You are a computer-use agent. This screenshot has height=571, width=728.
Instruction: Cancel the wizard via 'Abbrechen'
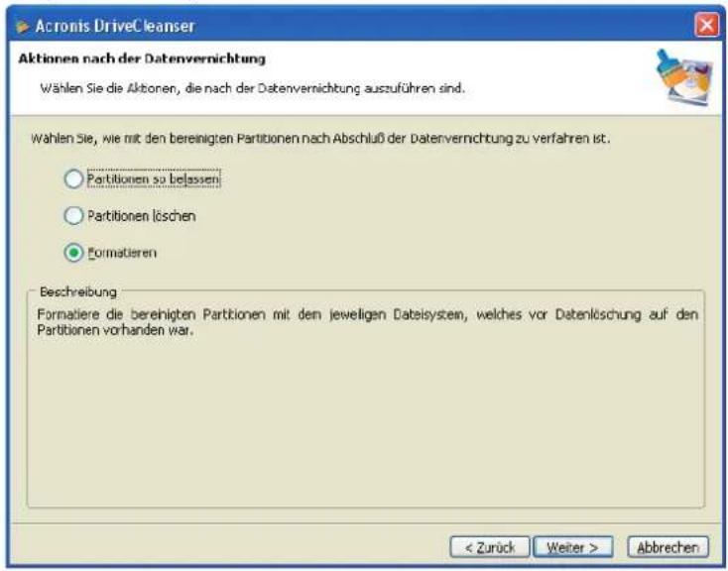(x=668, y=548)
